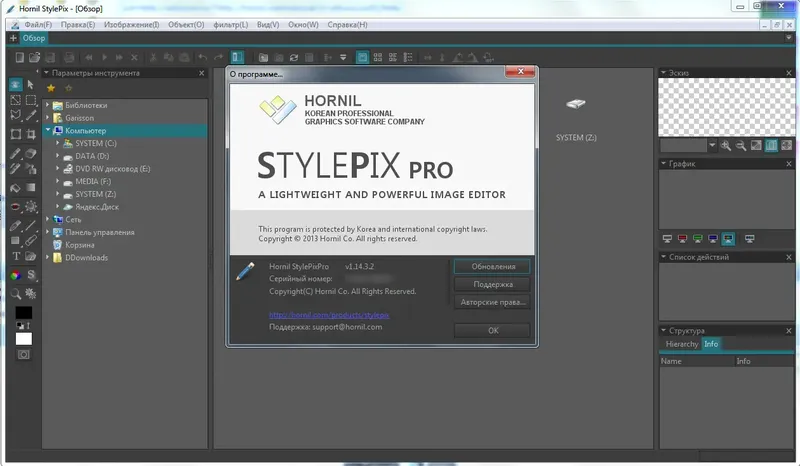Screen dimensions: 800x466
Task: Select the gradient tool in toolbox
Action: click(31, 188)
